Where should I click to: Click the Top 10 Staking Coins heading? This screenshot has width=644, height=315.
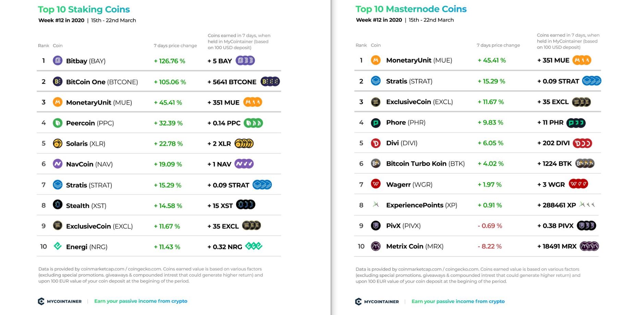click(84, 9)
